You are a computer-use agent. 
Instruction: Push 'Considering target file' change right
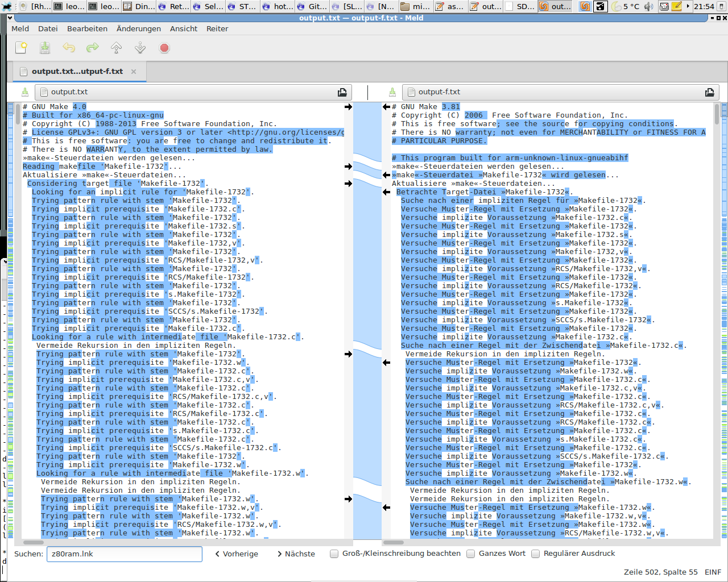pyautogui.click(x=348, y=184)
